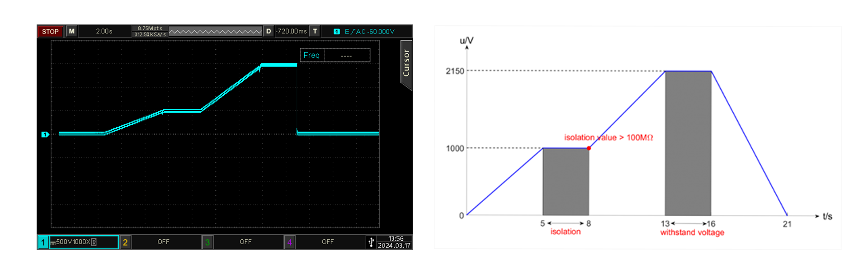Image resolution: width=868 pixels, height=275 pixels.
Task: Toggle channel 2 using its yellow number
Action: tap(125, 242)
